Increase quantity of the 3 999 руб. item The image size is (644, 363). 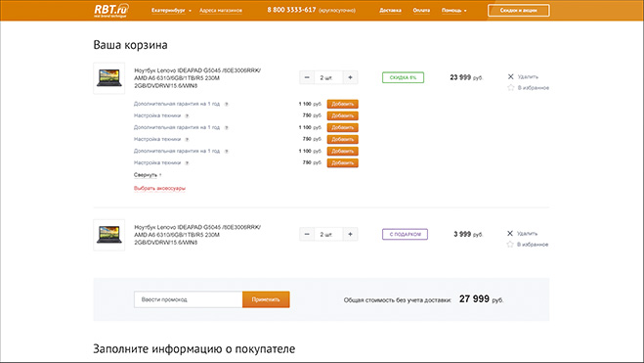[x=350, y=234]
